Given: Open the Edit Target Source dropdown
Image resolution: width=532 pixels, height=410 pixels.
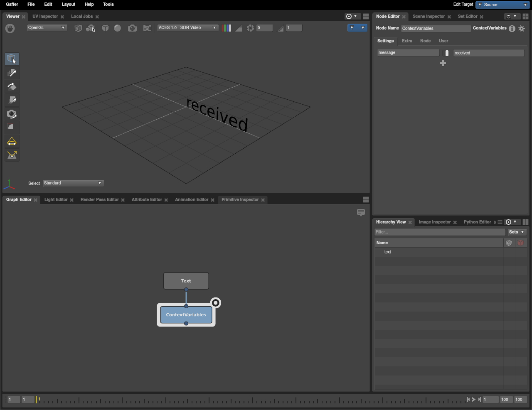Looking at the screenshot, I should (x=502, y=5).
